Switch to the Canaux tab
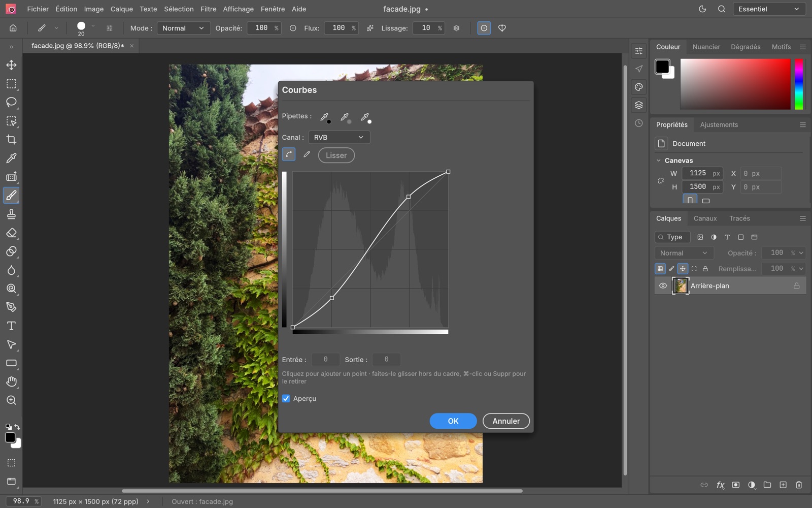Viewport: 812px width, 508px height. coord(705,218)
